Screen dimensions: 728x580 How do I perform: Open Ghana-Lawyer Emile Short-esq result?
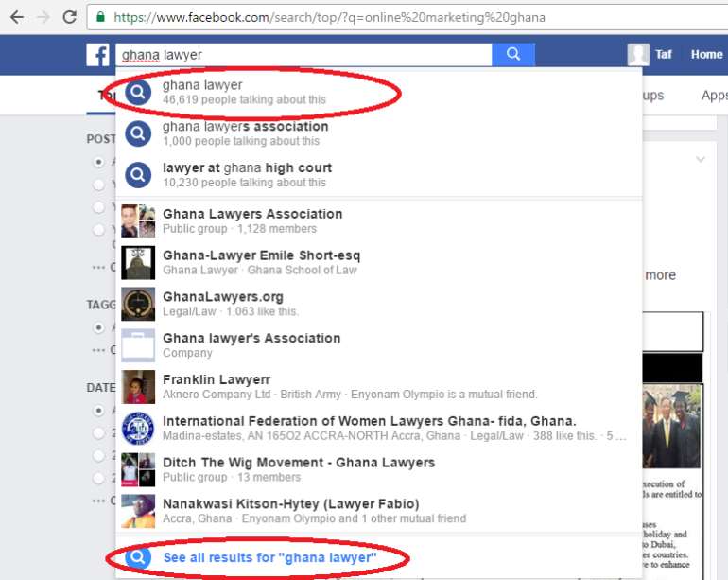(379, 263)
